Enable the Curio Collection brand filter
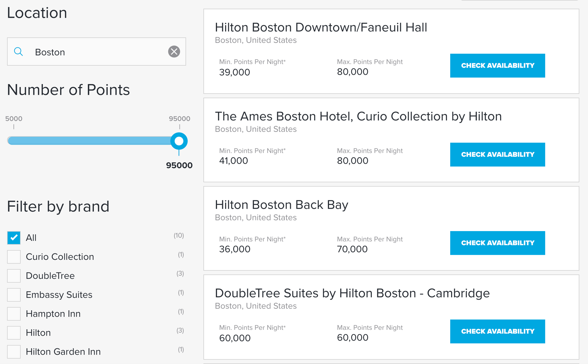588x364 pixels. tap(13, 257)
